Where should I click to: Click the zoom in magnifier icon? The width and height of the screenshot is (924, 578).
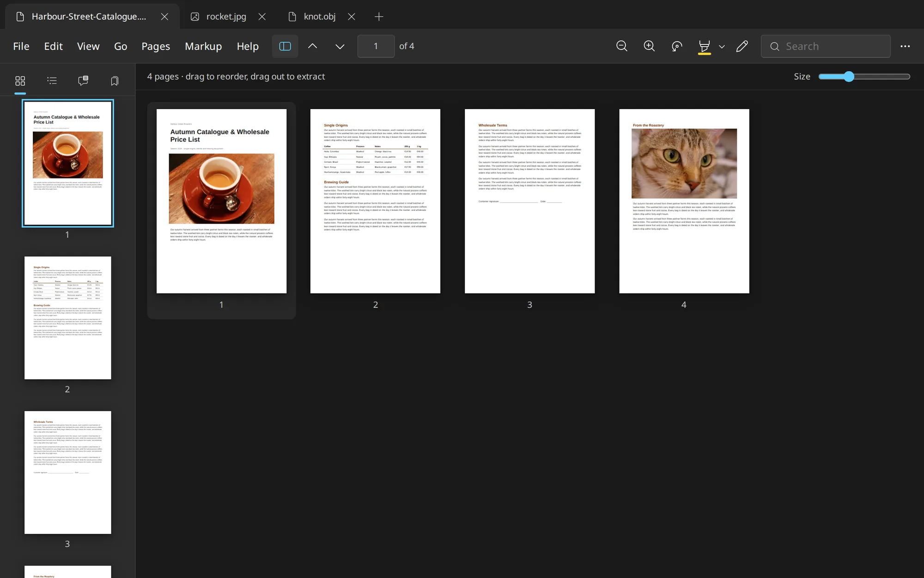649,46
